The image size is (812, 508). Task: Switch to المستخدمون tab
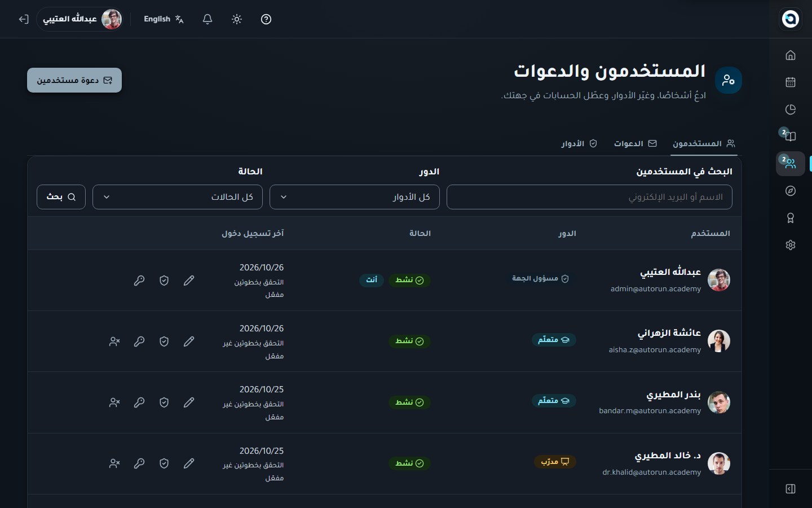704,143
